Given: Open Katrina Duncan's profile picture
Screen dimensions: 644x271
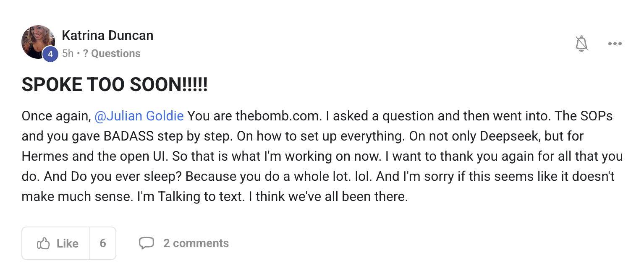Looking at the screenshot, I should [38, 42].
